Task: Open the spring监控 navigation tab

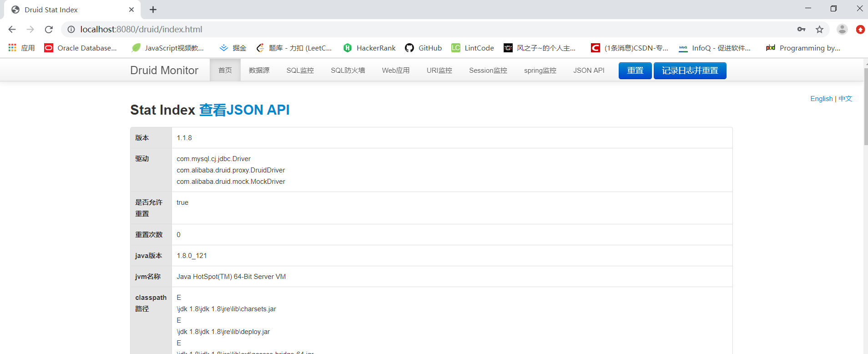Action: click(x=540, y=70)
